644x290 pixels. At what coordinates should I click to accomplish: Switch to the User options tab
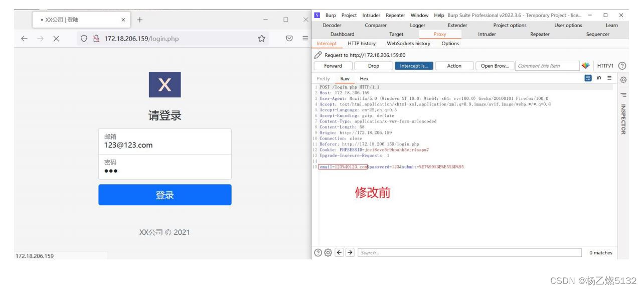[x=568, y=25]
